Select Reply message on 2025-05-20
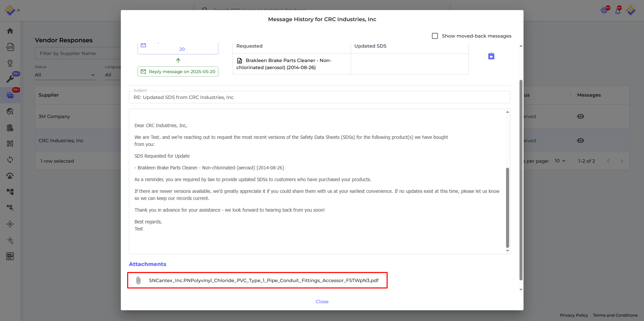The image size is (644, 321). coord(178,71)
